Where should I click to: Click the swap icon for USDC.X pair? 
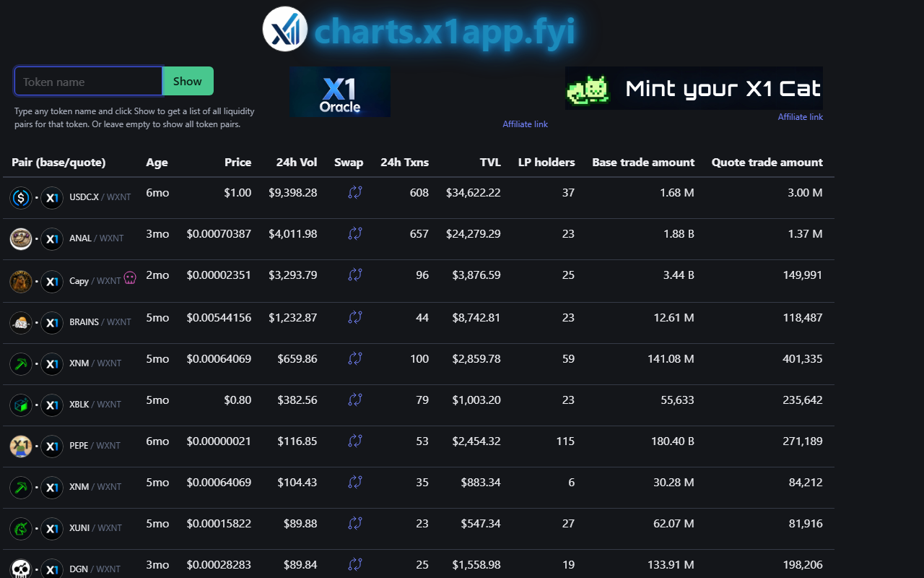pyautogui.click(x=354, y=192)
